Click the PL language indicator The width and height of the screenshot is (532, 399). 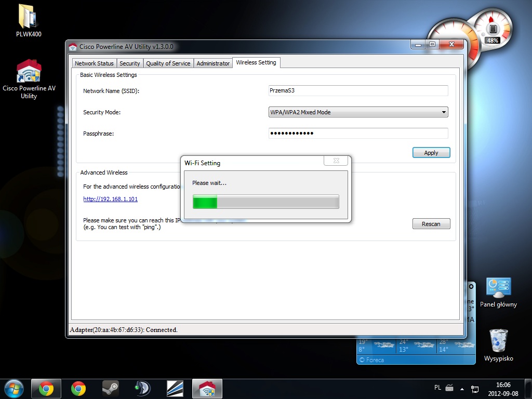(x=437, y=388)
